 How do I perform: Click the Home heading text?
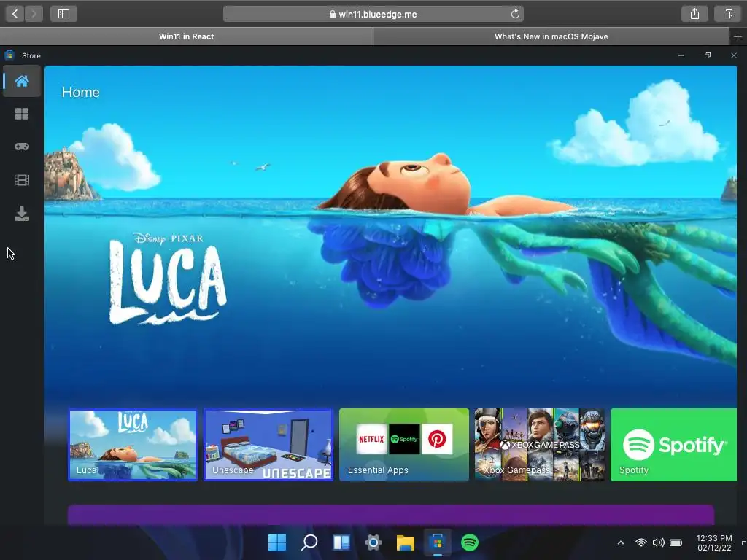click(80, 92)
